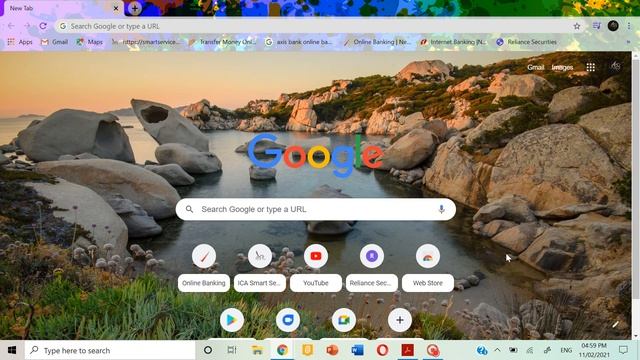Add a new shortcut with plus tile
Viewport: 640px width, 360px height.
pyautogui.click(x=400, y=320)
